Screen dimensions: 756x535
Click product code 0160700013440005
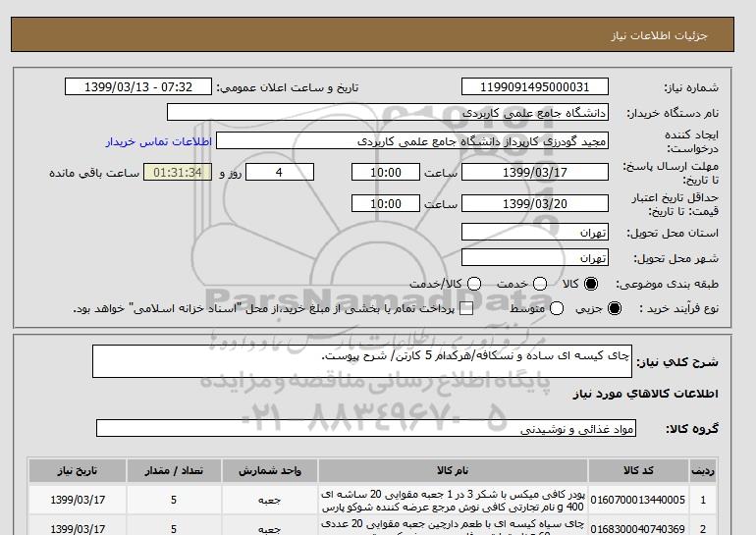(638, 500)
